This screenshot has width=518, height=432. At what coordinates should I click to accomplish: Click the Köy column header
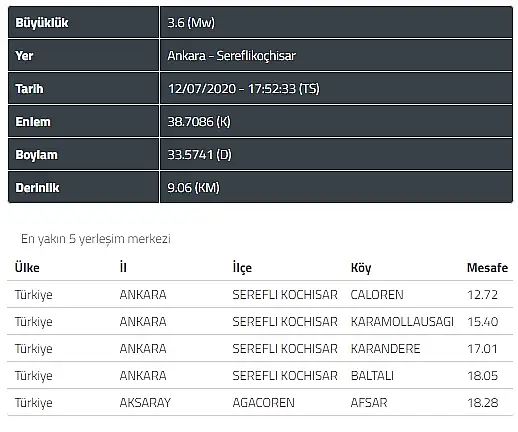[x=361, y=268]
